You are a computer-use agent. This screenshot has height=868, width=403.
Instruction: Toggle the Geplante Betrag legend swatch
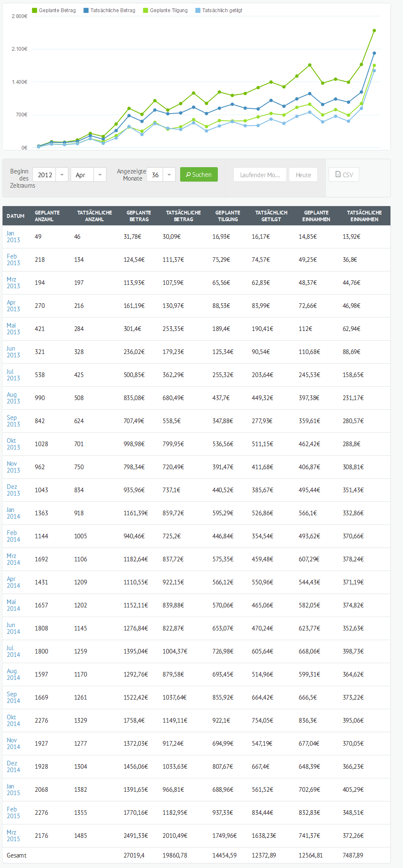pos(35,10)
